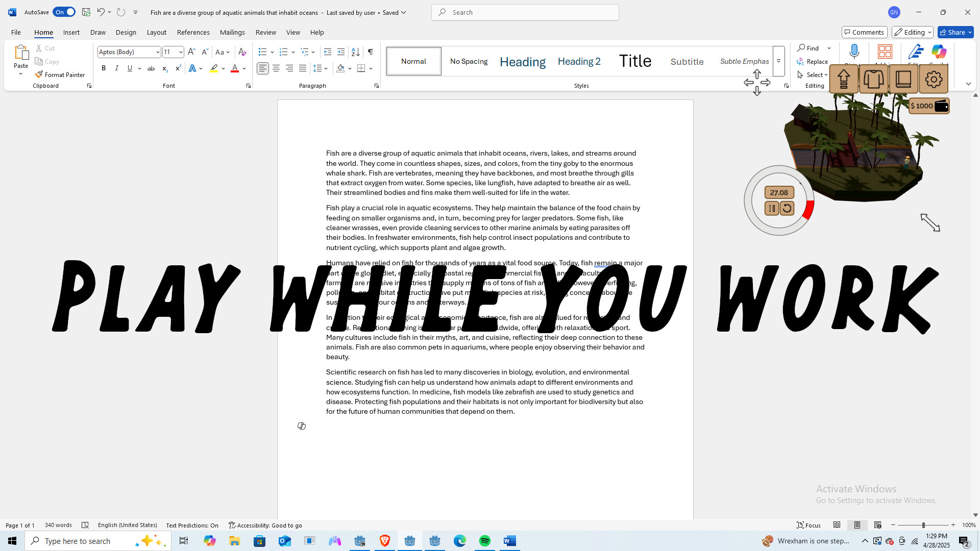Pause the game timer
This screenshot has height=551, width=980.
point(772,208)
